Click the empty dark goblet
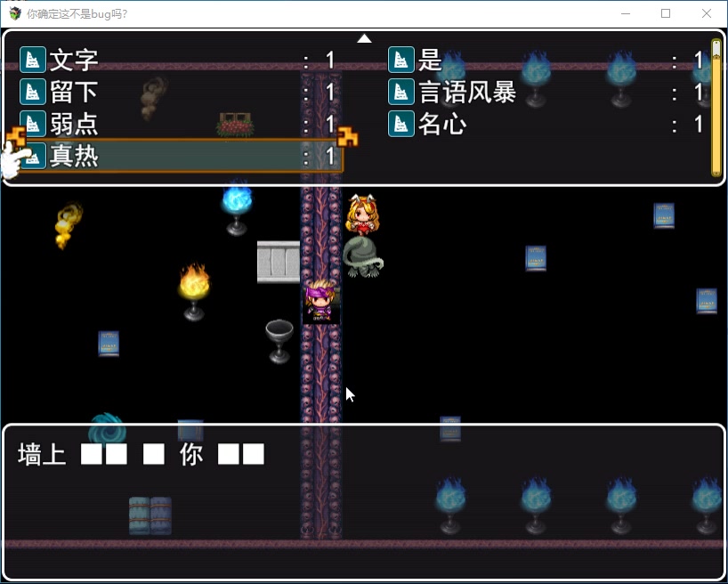The height and width of the screenshot is (584, 728). click(279, 340)
